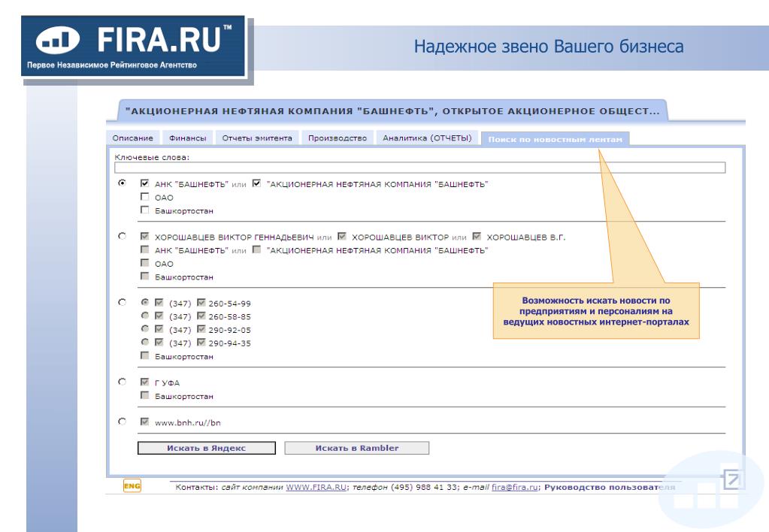769x532 pixels.
Task: Check Башкортостан checkbox under the phone numbers
Action: coord(144,355)
